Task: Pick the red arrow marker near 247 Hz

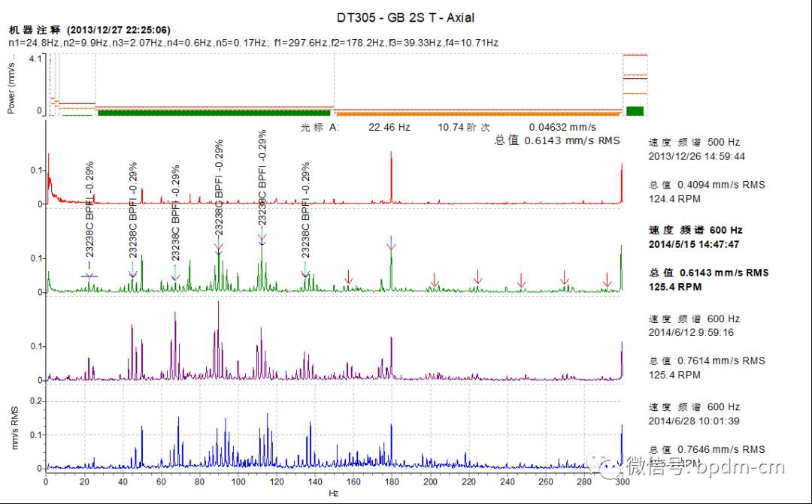Action: coord(521,281)
